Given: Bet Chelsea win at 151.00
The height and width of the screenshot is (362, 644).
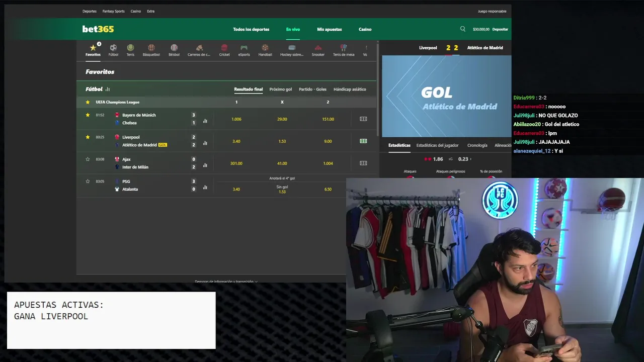Looking at the screenshot, I should click(x=328, y=119).
